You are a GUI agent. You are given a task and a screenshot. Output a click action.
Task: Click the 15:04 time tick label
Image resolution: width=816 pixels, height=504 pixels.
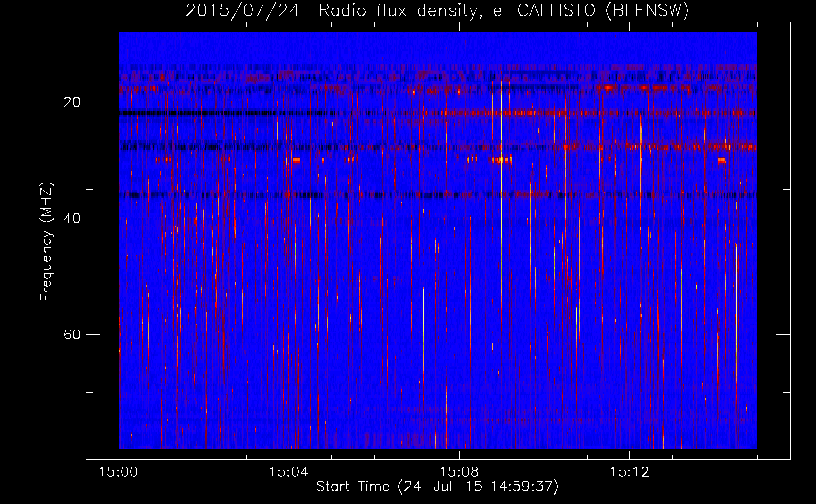[x=289, y=472]
